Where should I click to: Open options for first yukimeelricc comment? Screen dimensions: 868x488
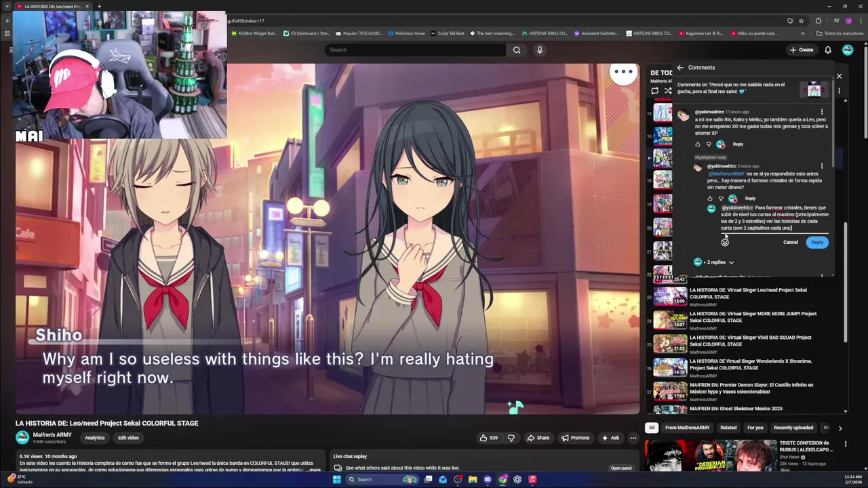click(x=822, y=112)
